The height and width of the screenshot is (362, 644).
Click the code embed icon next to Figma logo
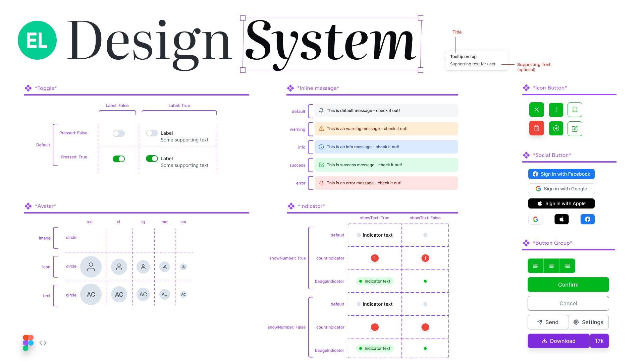pos(43,343)
